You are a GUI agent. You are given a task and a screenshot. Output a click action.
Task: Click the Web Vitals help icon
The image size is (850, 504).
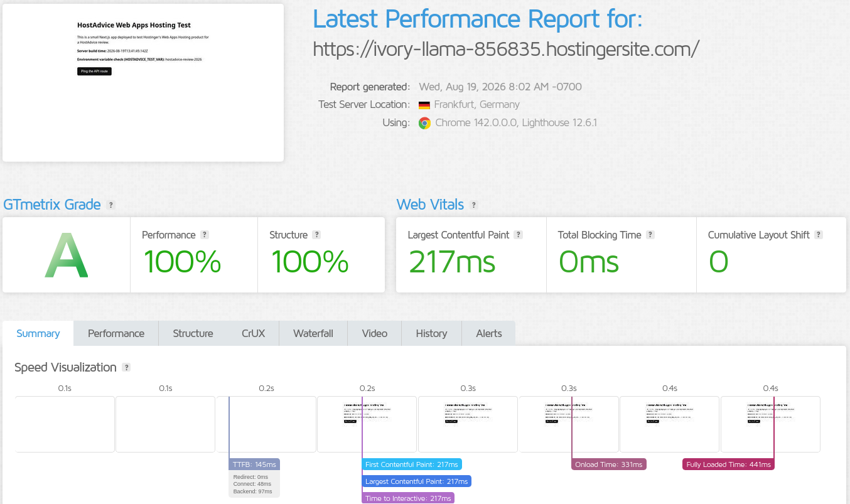pos(474,205)
